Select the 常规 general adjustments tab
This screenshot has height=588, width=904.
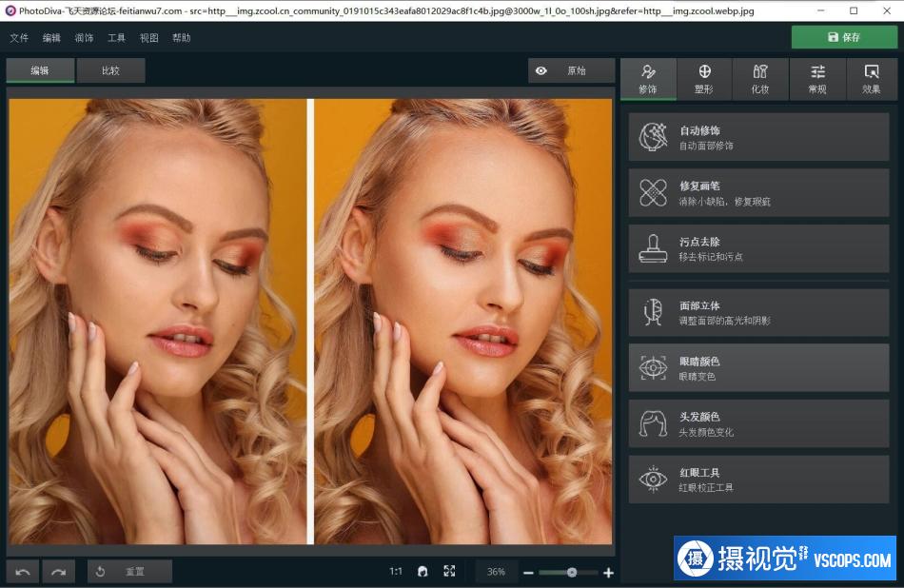(817, 79)
